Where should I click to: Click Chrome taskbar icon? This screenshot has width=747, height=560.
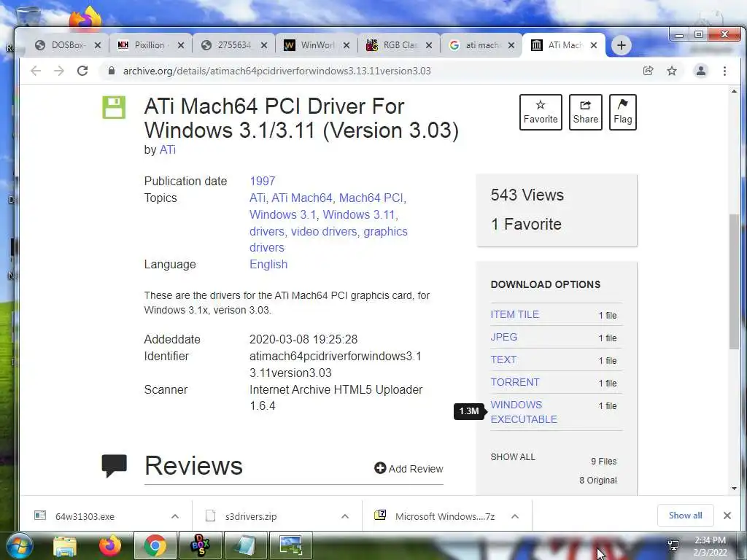pyautogui.click(x=155, y=545)
